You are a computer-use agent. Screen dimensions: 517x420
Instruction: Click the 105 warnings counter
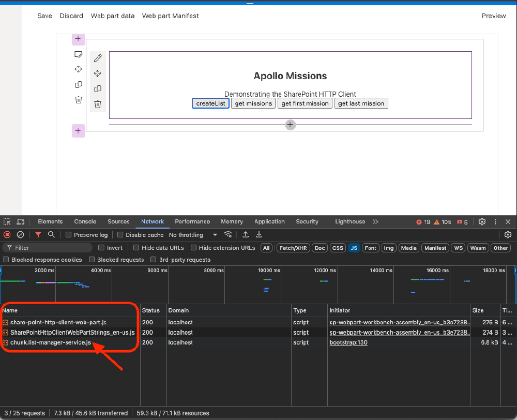pos(442,222)
